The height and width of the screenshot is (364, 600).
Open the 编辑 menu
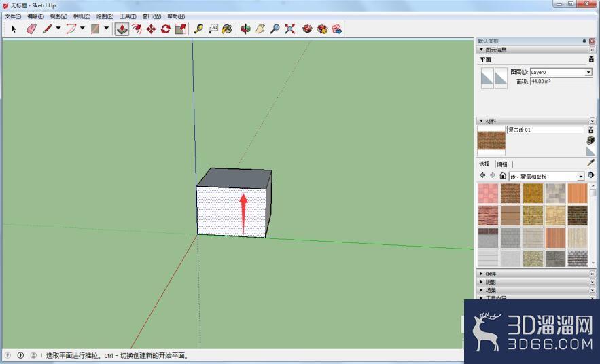(x=35, y=16)
